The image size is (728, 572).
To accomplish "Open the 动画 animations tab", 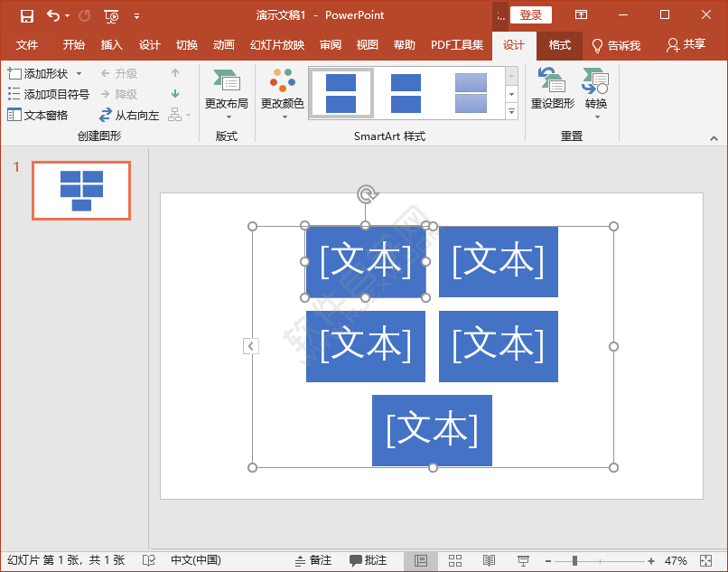I will (224, 45).
